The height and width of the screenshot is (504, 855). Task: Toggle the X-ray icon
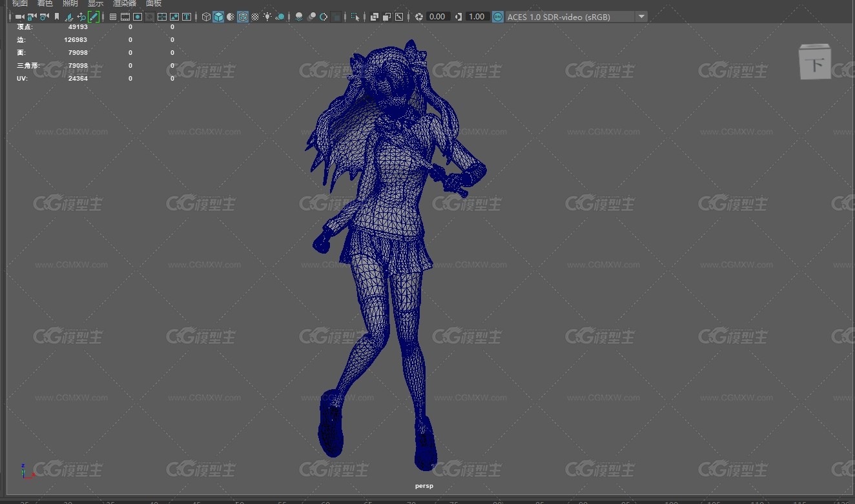375,17
